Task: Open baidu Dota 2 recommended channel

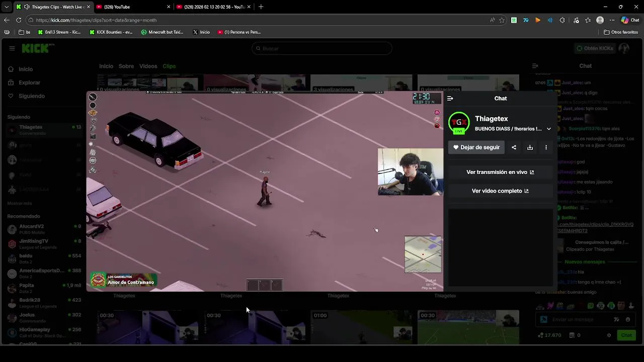Action: [x=44, y=258]
